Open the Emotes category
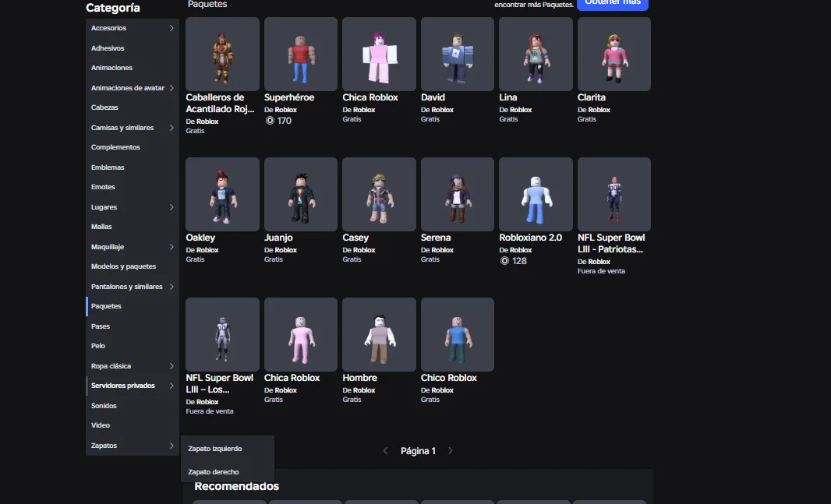 click(x=103, y=187)
